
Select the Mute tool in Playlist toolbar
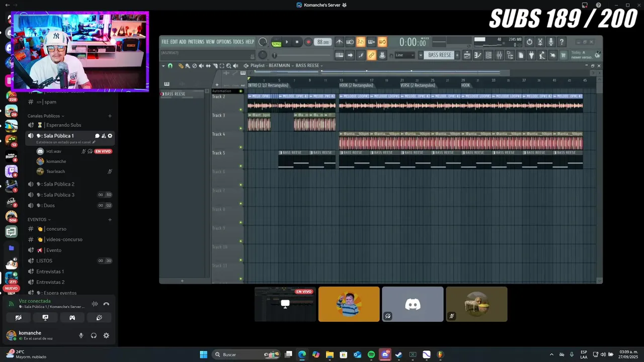201,66
